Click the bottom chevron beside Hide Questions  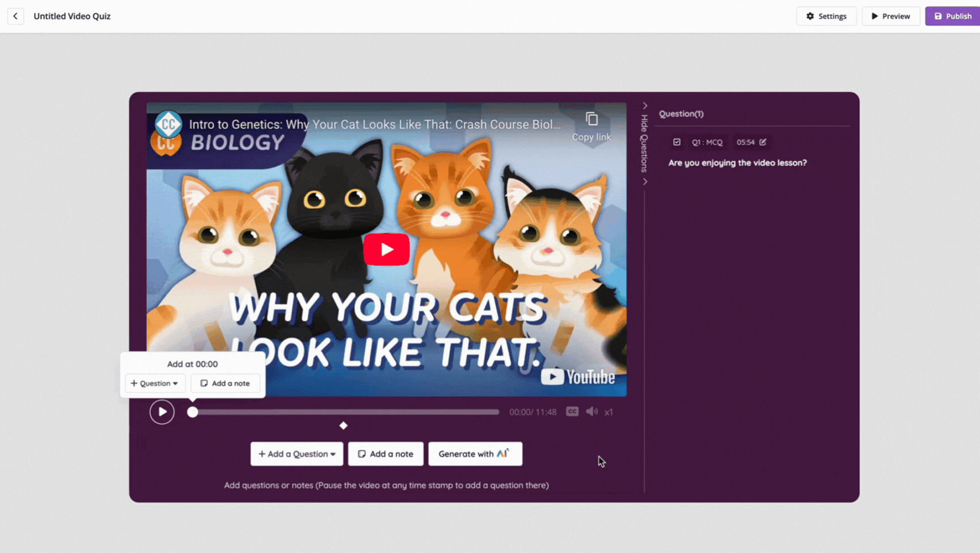pyautogui.click(x=645, y=181)
